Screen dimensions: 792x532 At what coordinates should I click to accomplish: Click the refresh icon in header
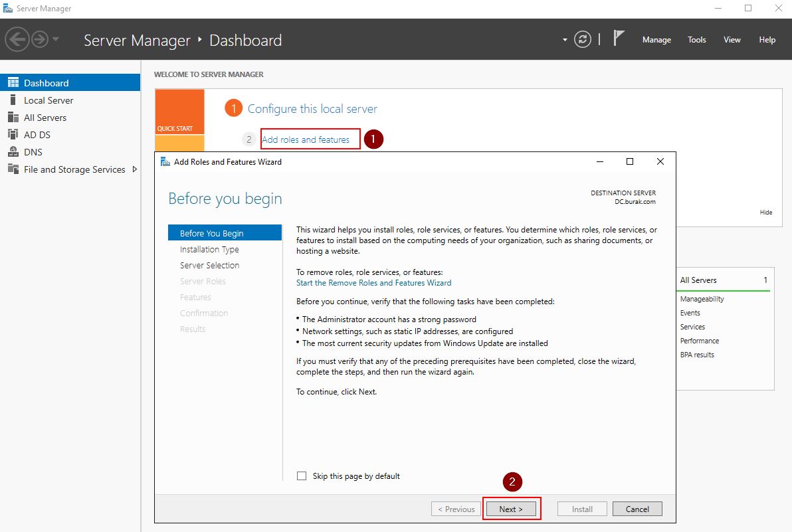pyautogui.click(x=583, y=39)
